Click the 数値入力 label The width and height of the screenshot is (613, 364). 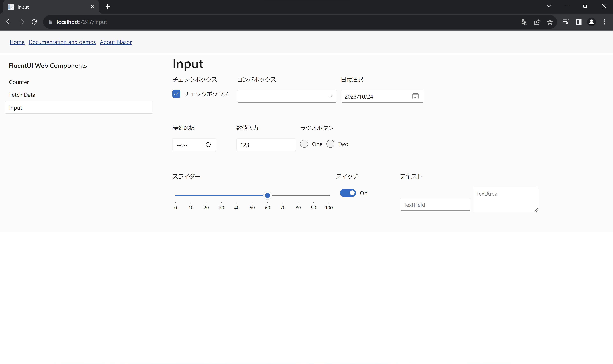point(247,128)
